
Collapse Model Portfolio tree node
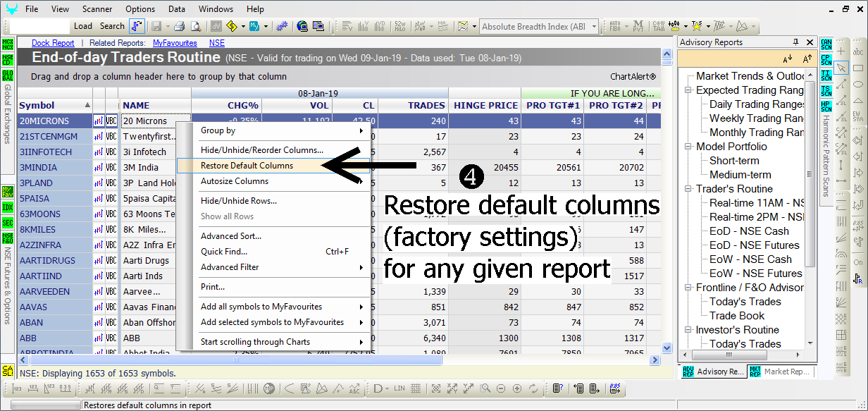coord(688,147)
